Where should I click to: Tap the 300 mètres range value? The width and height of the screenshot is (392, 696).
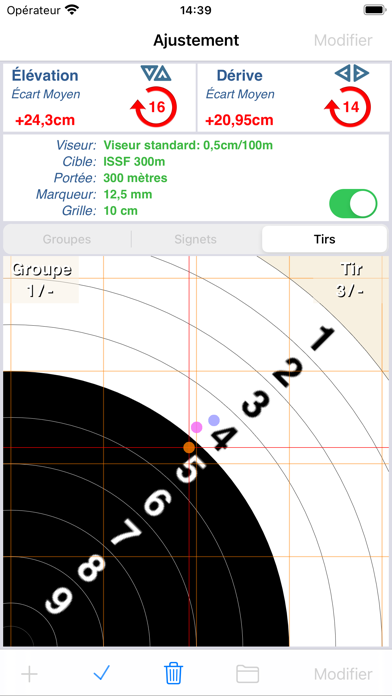[135, 178]
